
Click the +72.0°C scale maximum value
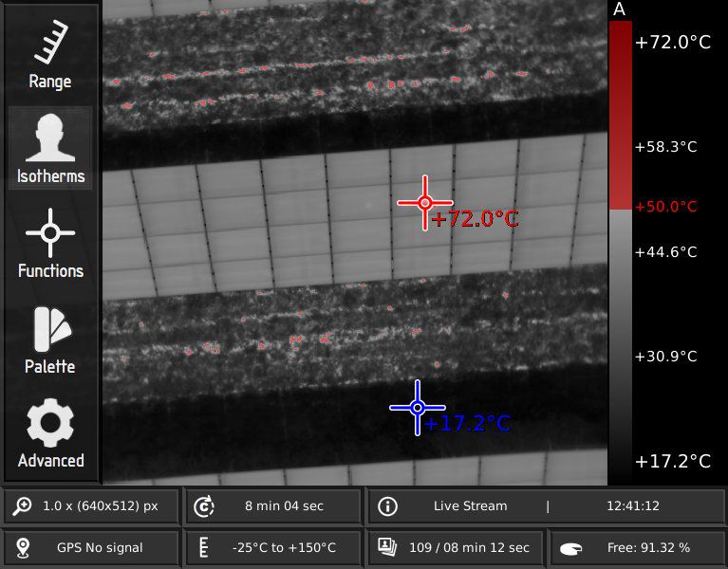coord(672,42)
